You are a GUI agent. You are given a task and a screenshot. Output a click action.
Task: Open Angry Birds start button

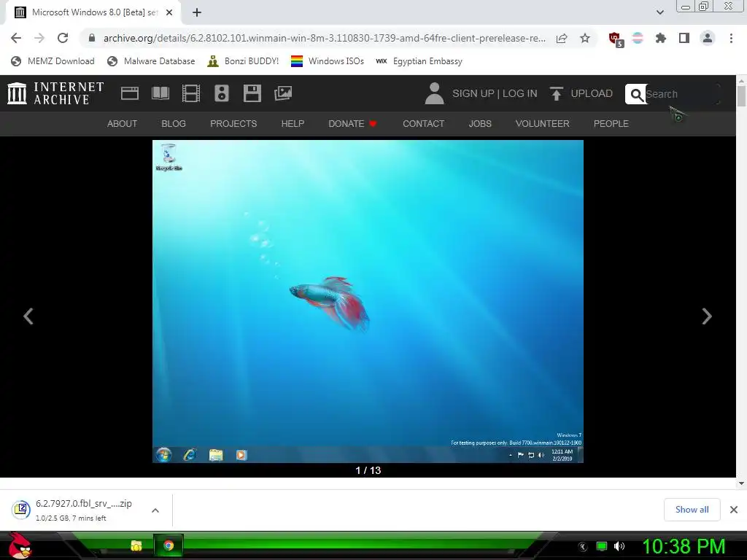(x=20, y=545)
